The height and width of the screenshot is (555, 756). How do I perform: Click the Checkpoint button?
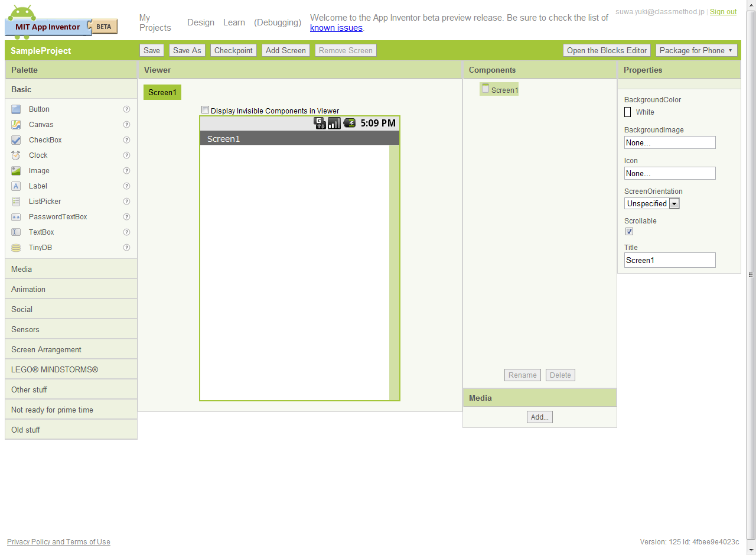click(x=233, y=50)
